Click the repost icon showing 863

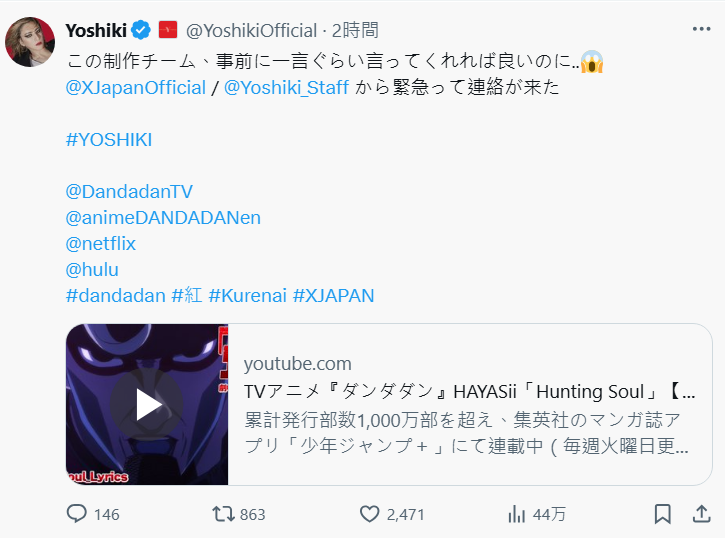click(223, 514)
